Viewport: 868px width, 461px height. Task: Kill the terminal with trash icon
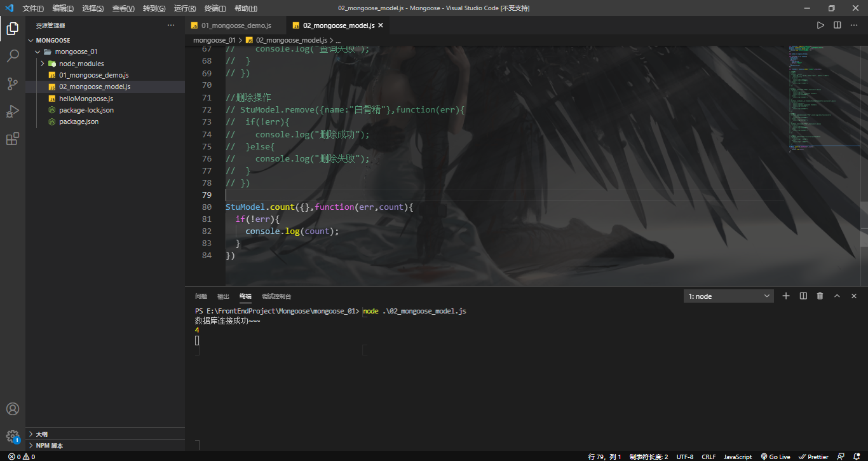tap(820, 296)
